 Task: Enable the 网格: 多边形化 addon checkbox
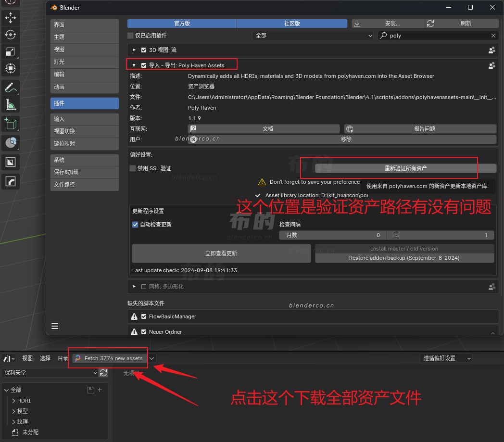(x=144, y=287)
